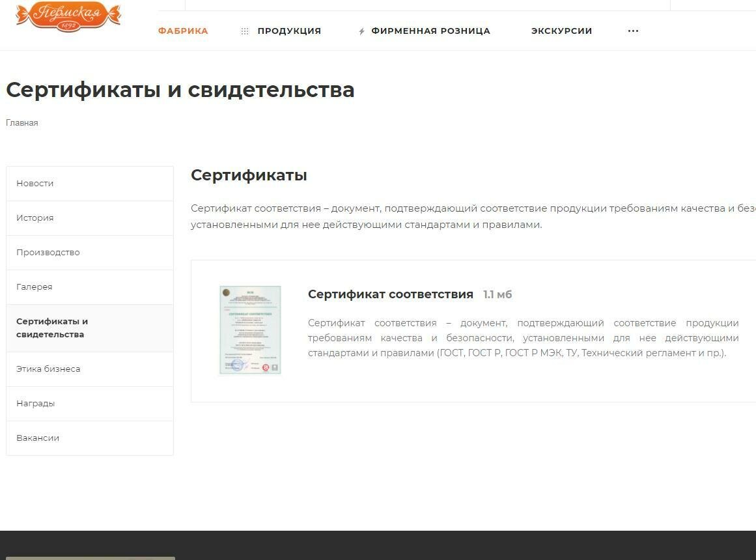This screenshot has width=756, height=560.
Task: Open the ПРОДУКЦИЯ menu item
Action: coord(289,31)
